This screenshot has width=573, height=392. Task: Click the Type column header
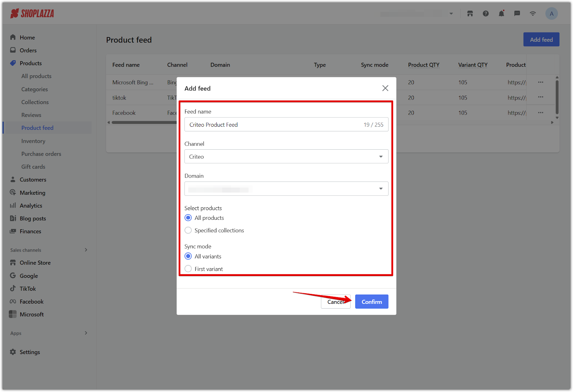[x=320, y=65]
